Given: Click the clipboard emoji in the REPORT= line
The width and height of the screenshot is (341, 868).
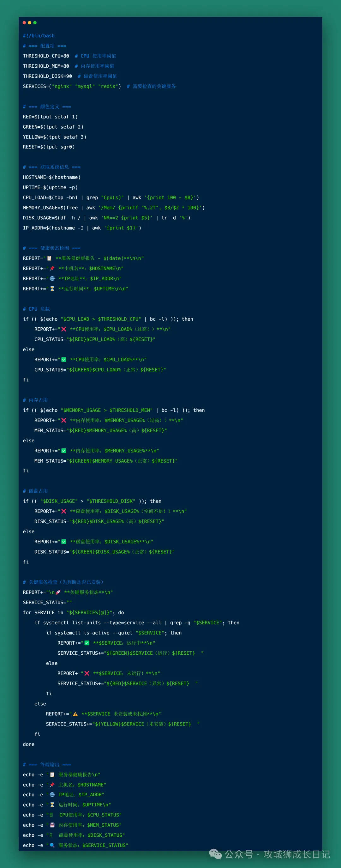Looking at the screenshot, I should [x=49, y=258].
